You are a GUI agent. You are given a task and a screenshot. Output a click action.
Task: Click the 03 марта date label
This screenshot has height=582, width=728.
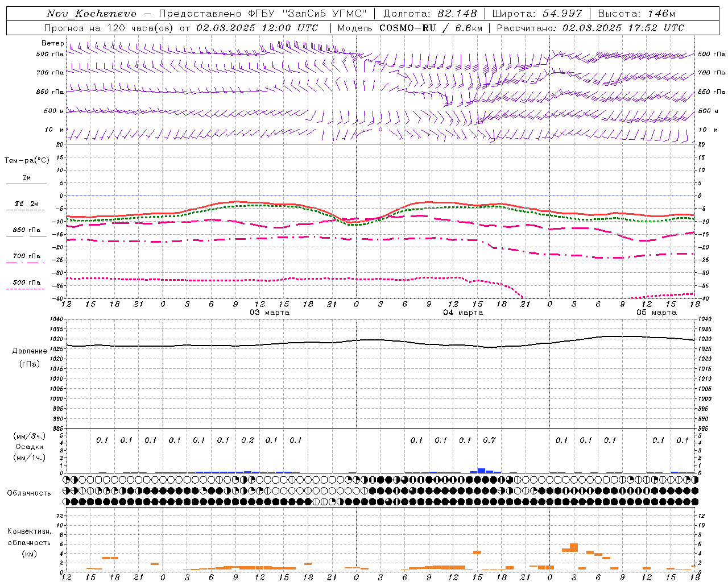coord(270,313)
